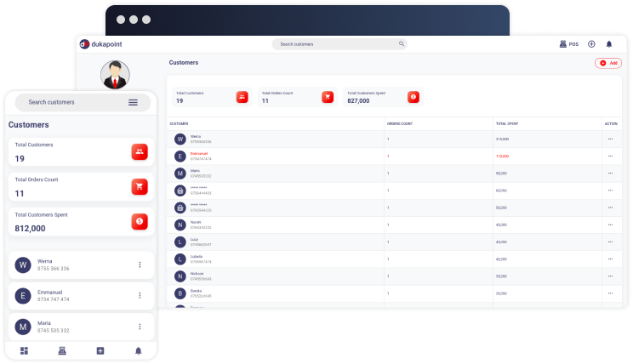Open the POS register in the desktop header
633x364 pixels.
pos(569,44)
